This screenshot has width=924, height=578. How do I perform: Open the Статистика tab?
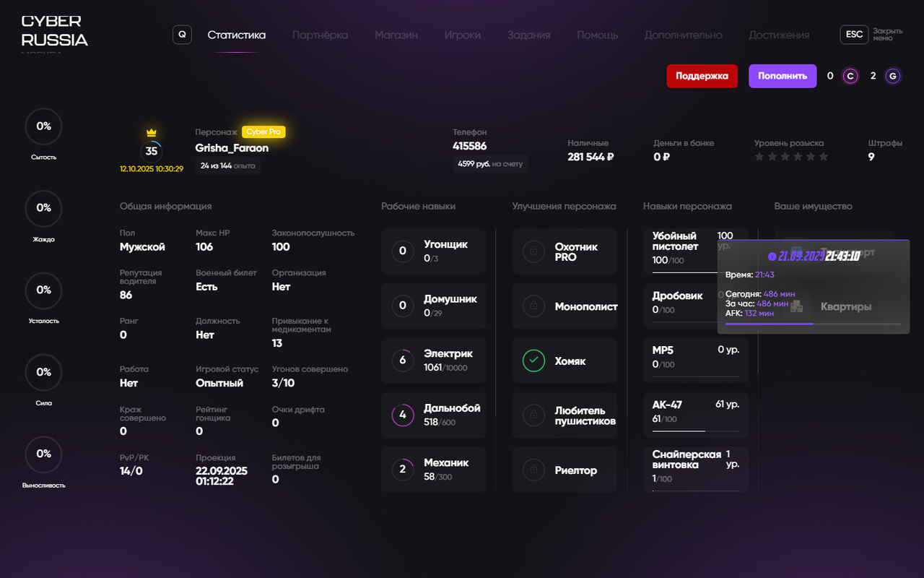click(237, 35)
